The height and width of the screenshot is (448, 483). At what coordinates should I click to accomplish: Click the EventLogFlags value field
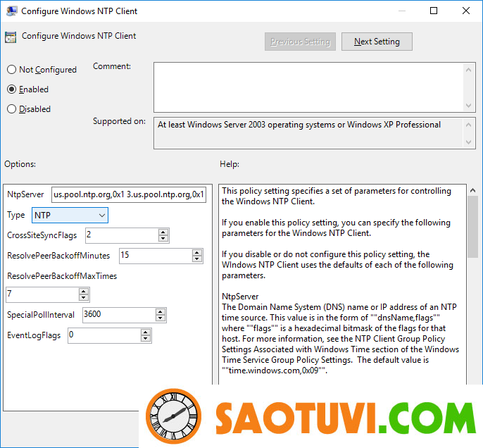104,335
